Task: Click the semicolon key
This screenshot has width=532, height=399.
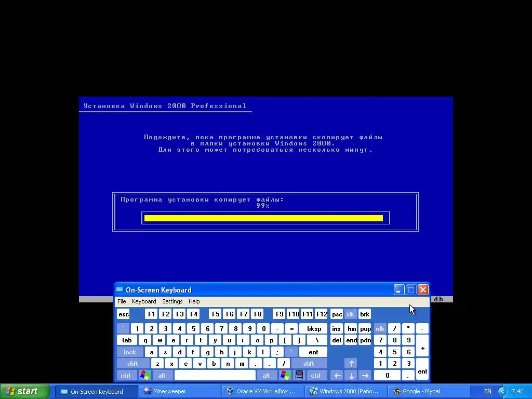Action: click(277, 352)
